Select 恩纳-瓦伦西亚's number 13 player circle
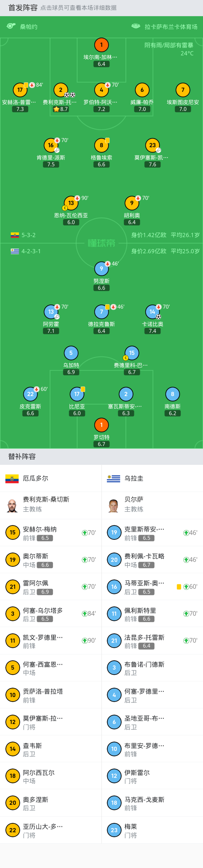 (x=71, y=203)
